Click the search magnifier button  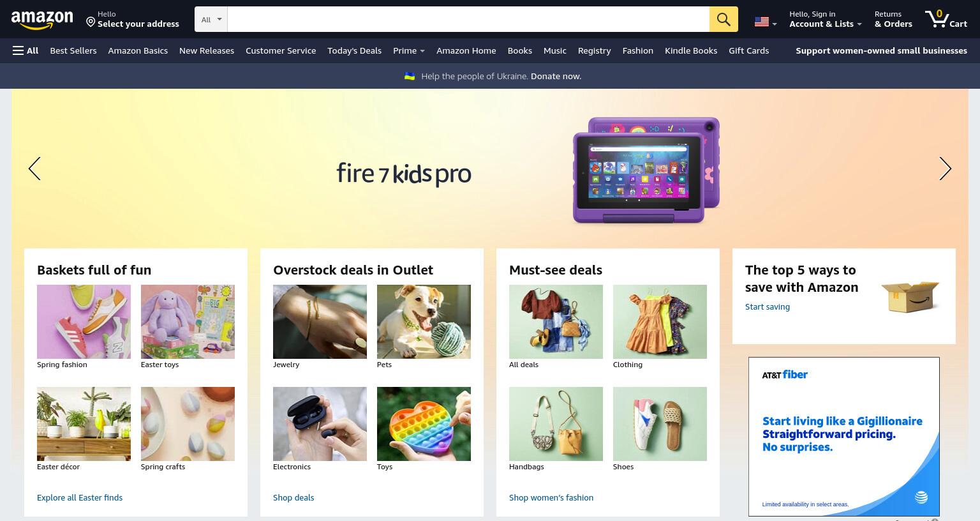pos(724,19)
